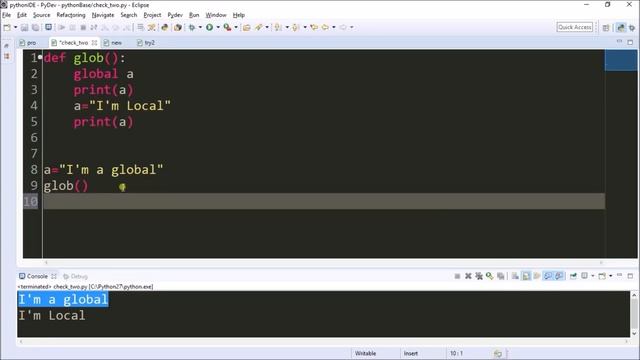640x360 pixels.
Task: Open the Edit menu
Action: coord(22,15)
